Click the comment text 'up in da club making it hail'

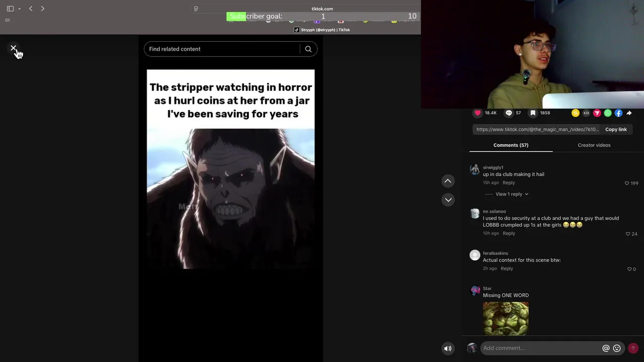513,174
